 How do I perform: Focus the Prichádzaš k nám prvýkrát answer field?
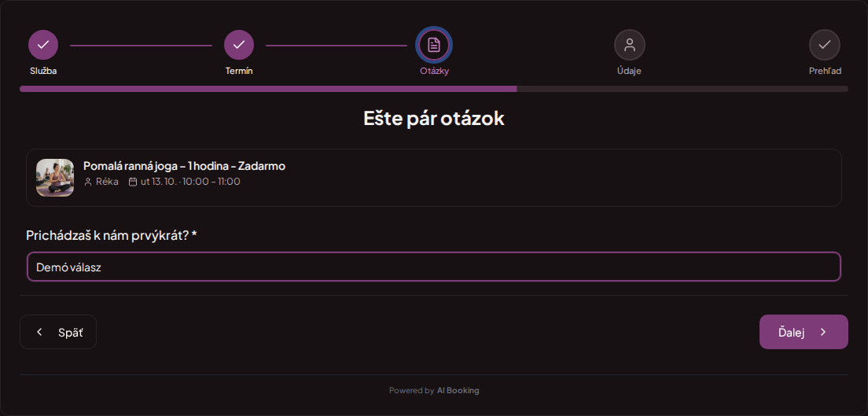[x=434, y=267]
